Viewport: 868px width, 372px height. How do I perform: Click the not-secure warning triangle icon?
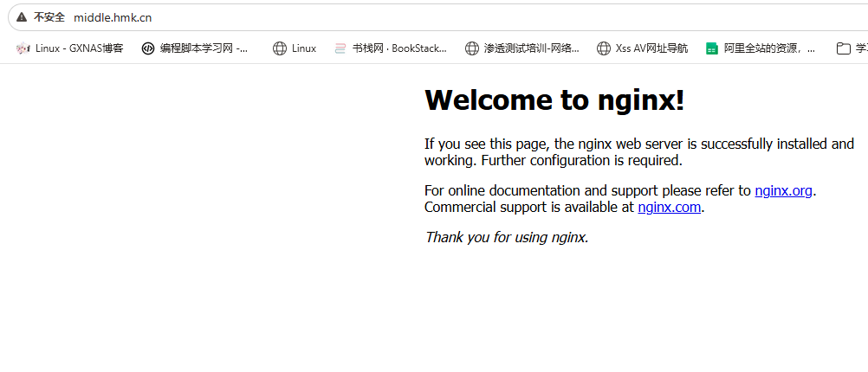click(x=22, y=17)
